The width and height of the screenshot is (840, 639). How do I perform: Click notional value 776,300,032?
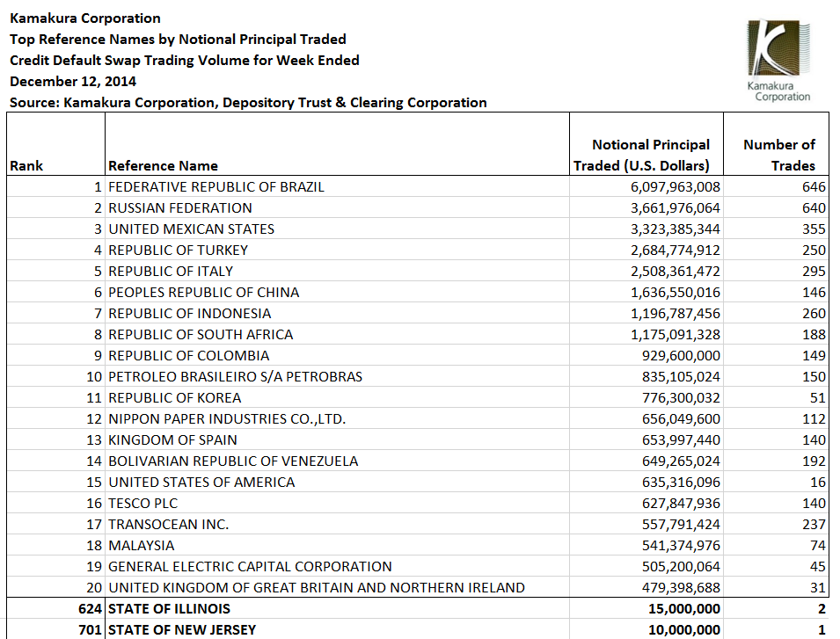pos(682,398)
